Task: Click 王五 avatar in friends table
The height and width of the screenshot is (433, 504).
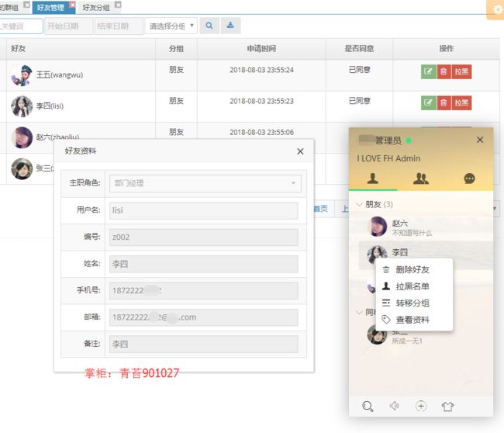Action: 22,75
